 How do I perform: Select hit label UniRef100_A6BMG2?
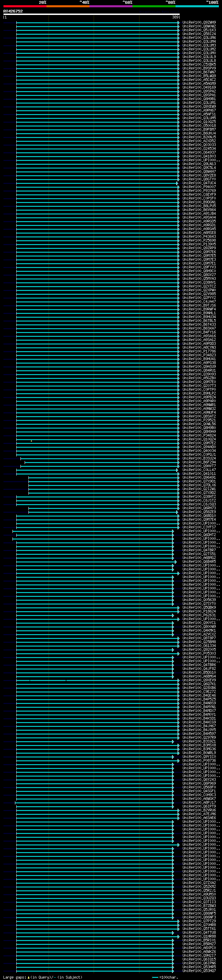pyautogui.click(x=199, y=558)
